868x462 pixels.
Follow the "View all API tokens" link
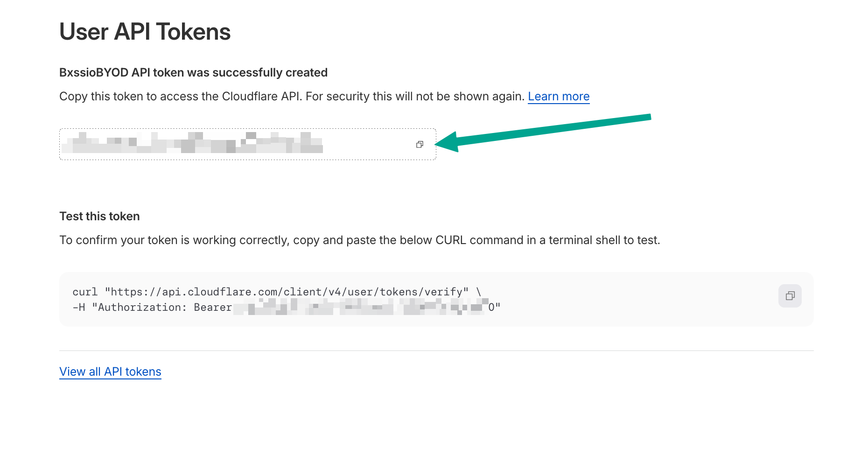pyautogui.click(x=110, y=371)
